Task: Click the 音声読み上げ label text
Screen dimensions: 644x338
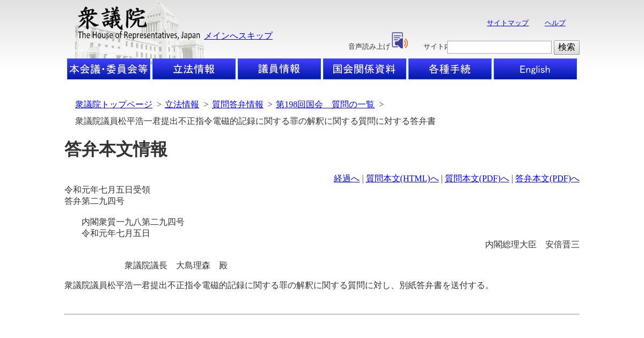Action: point(369,47)
